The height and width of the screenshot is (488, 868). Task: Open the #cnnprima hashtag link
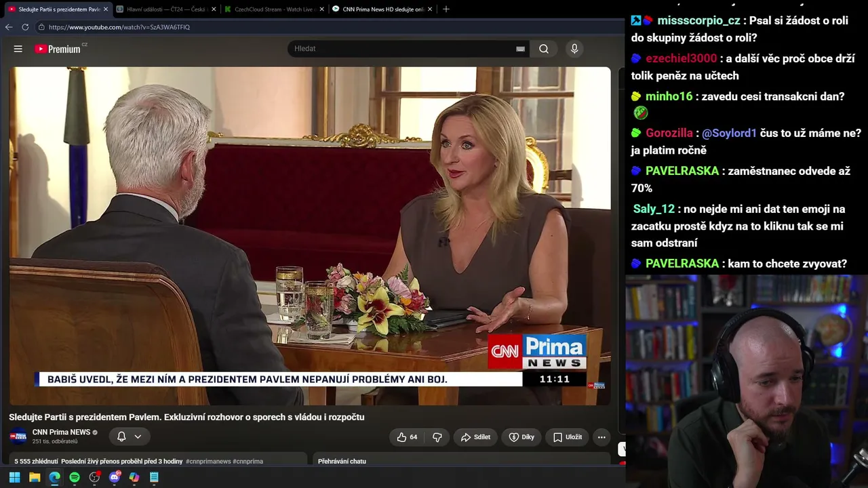click(x=248, y=462)
